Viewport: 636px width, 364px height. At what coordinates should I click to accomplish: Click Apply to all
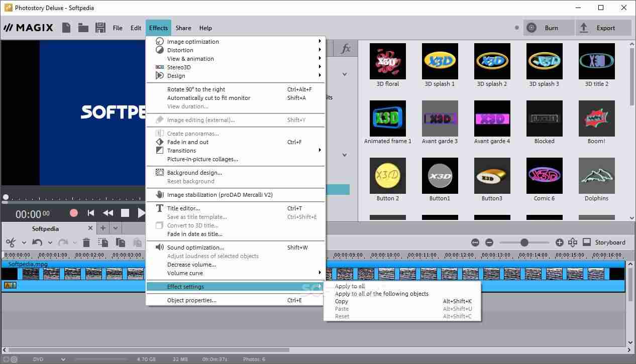point(350,286)
